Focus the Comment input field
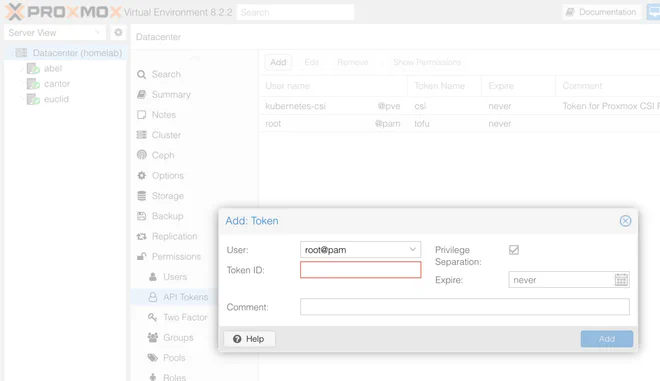 click(465, 307)
